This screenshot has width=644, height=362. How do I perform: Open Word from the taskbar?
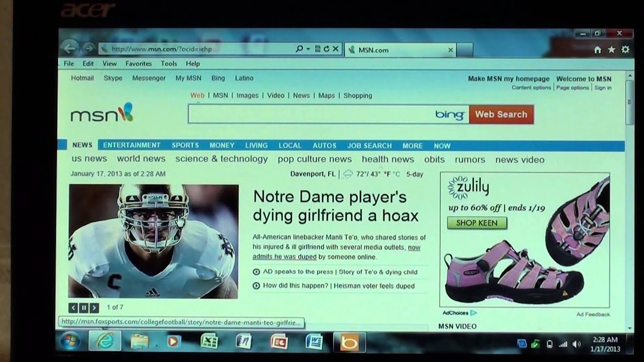point(314,342)
